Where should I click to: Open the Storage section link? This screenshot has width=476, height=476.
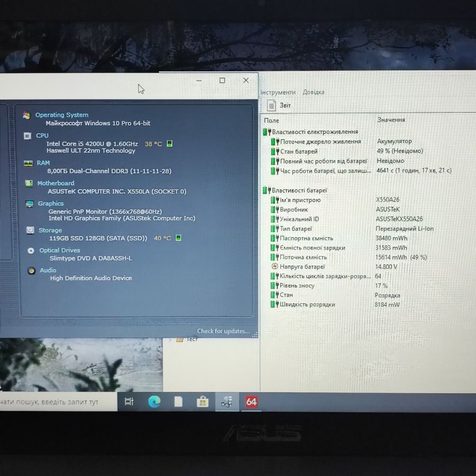point(50,231)
